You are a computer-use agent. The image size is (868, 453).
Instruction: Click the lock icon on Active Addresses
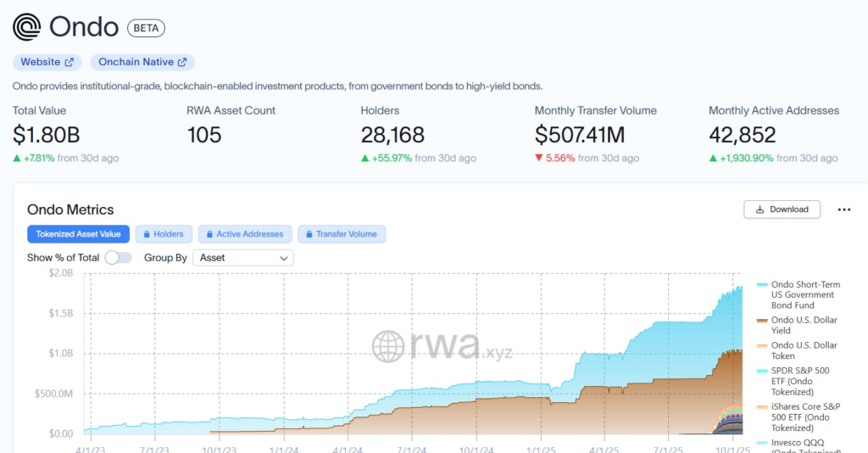tap(209, 234)
